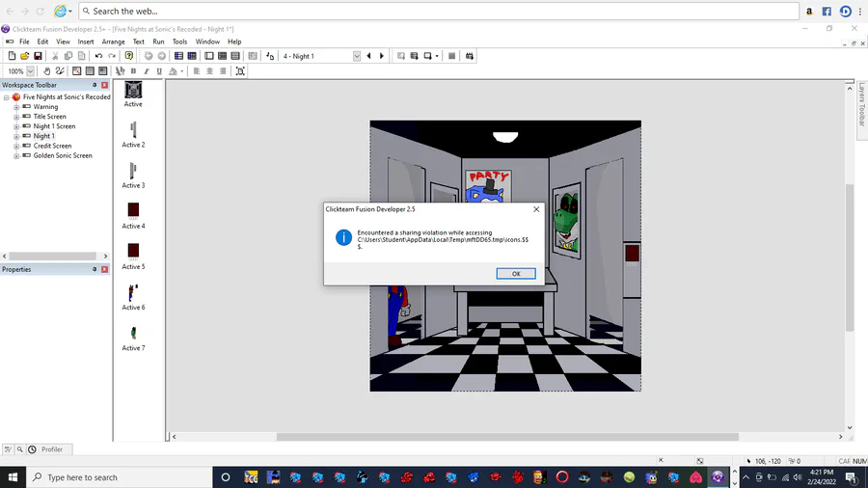
Task: Open the Tools menu
Action: [x=179, y=41]
